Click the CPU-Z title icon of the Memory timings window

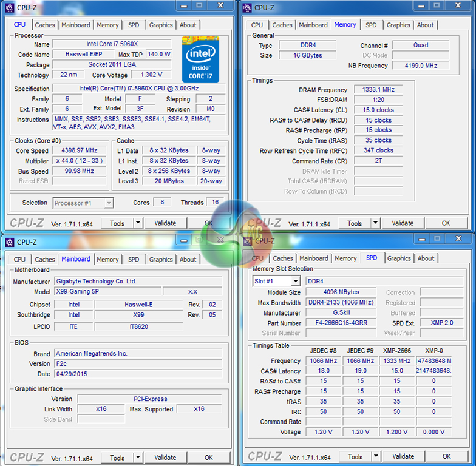[246, 7]
